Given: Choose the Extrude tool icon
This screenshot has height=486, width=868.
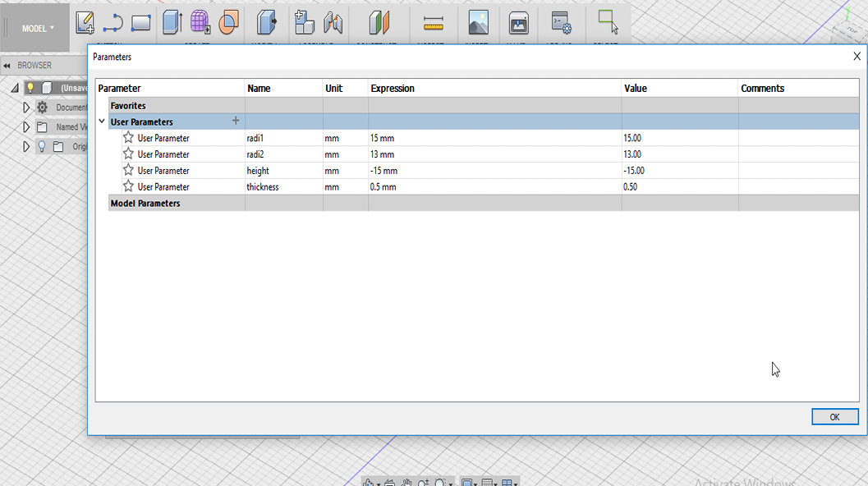Looking at the screenshot, I should coord(172,23).
